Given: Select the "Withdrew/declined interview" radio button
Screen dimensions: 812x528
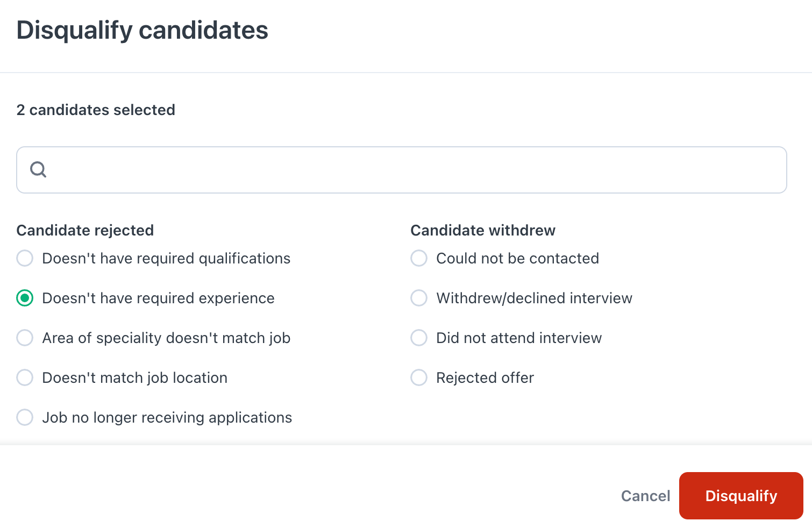Looking at the screenshot, I should click(x=419, y=298).
